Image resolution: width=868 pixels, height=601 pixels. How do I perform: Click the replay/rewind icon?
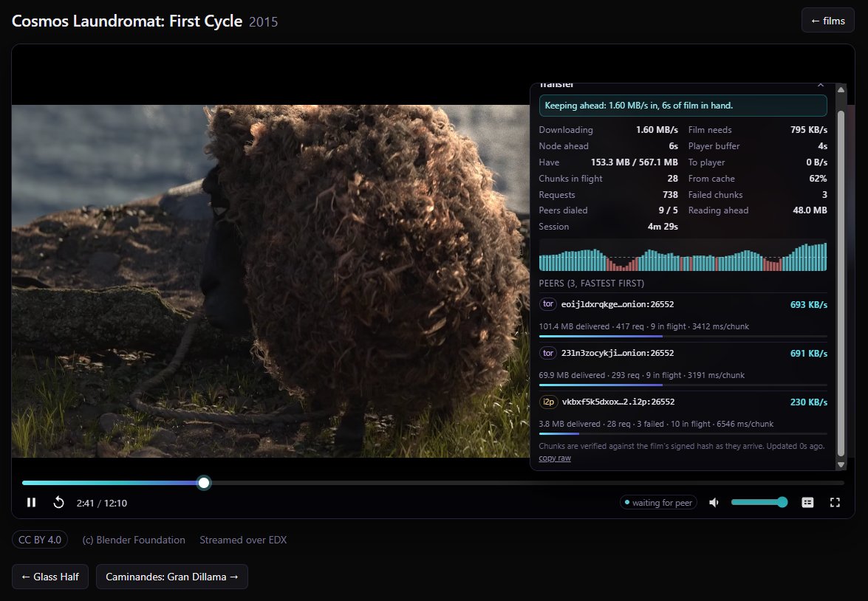coord(58,503)
